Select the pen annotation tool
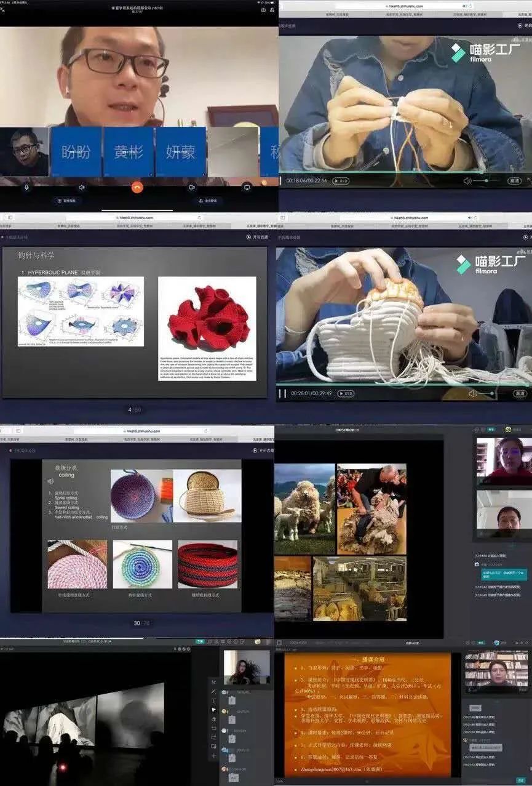This screenshot has height=786, width=532. pos(214,691)
